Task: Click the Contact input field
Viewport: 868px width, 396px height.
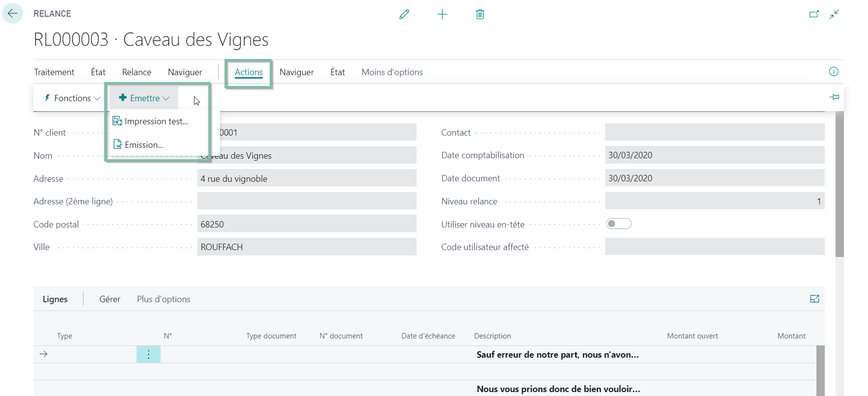Action: 715,132
